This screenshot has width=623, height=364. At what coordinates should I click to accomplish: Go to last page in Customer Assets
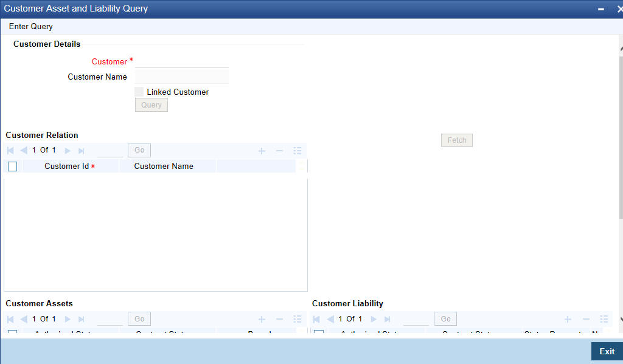click(81, 319)
